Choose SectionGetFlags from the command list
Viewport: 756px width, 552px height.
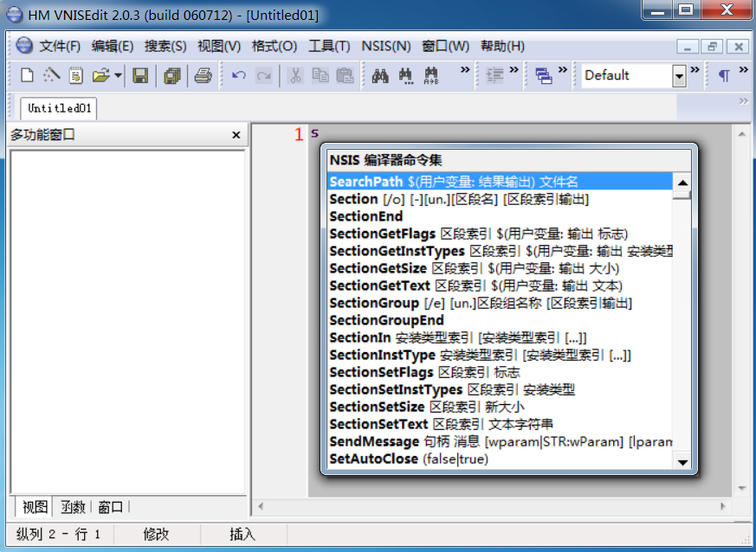tap(500, 234)
